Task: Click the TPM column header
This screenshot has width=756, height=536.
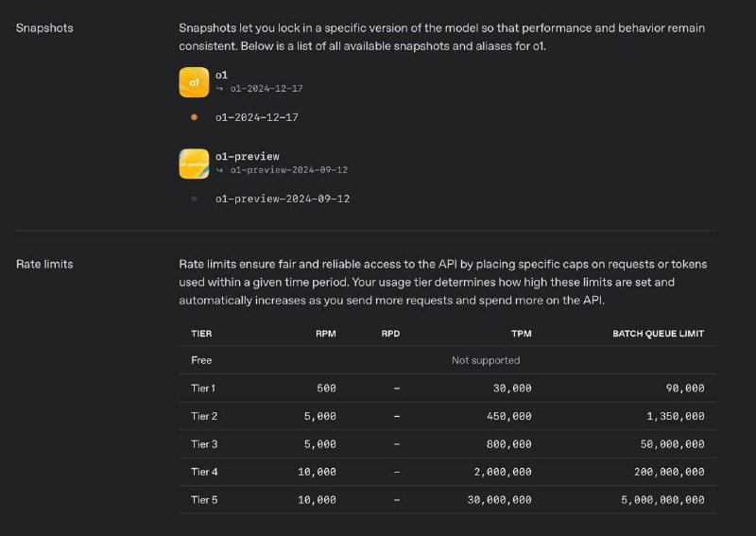Action: 521,334
